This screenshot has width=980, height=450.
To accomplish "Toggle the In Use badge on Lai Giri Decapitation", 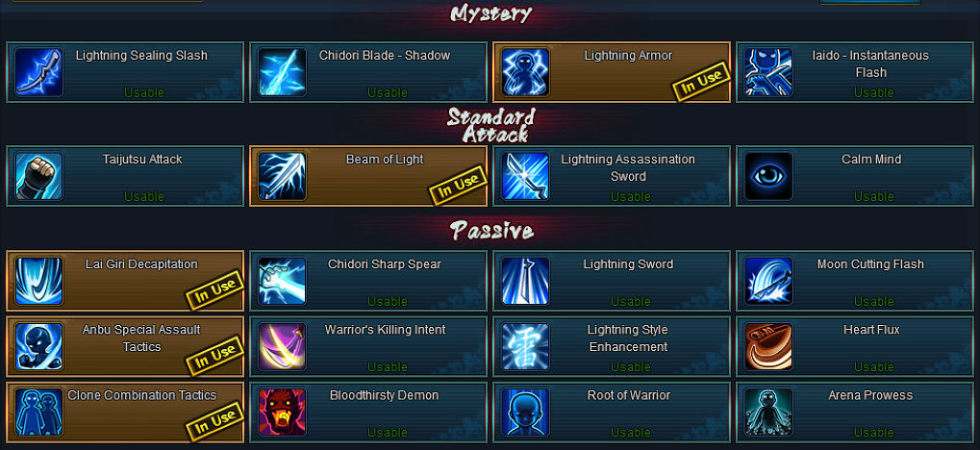I will 214,289.
